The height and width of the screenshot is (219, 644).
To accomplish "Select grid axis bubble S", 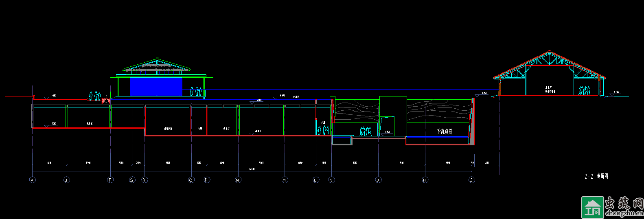I will tap(132, 180).
